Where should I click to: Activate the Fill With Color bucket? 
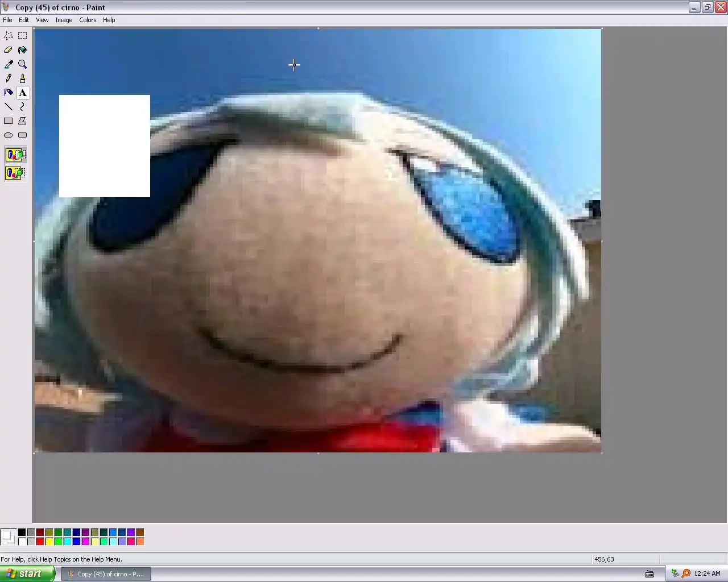coord(23,50)
